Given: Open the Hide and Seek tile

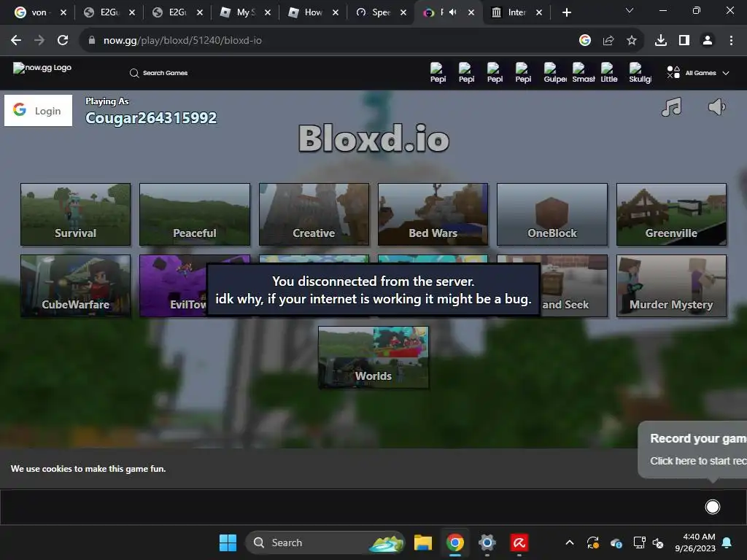Looking at the screenshot, I should click(574, 286).
